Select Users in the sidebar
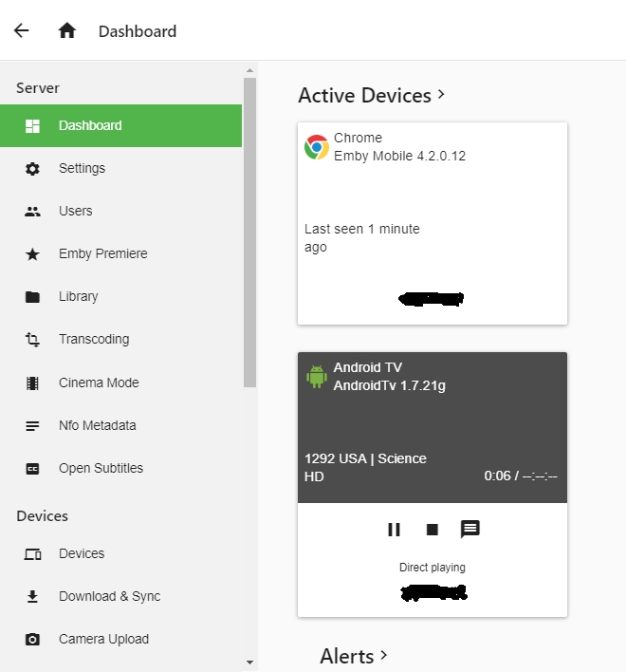 click(x=120, y=212)
